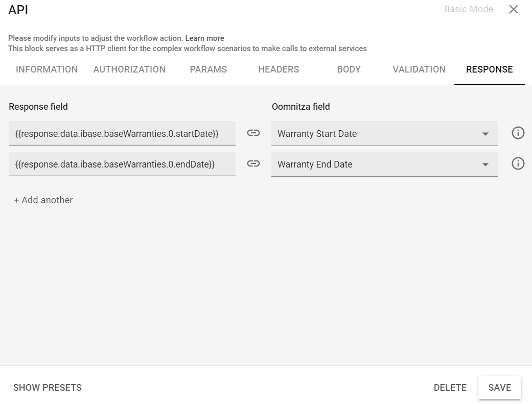Open the Warranty Start Date field dropdown

(x=383, y=133)
